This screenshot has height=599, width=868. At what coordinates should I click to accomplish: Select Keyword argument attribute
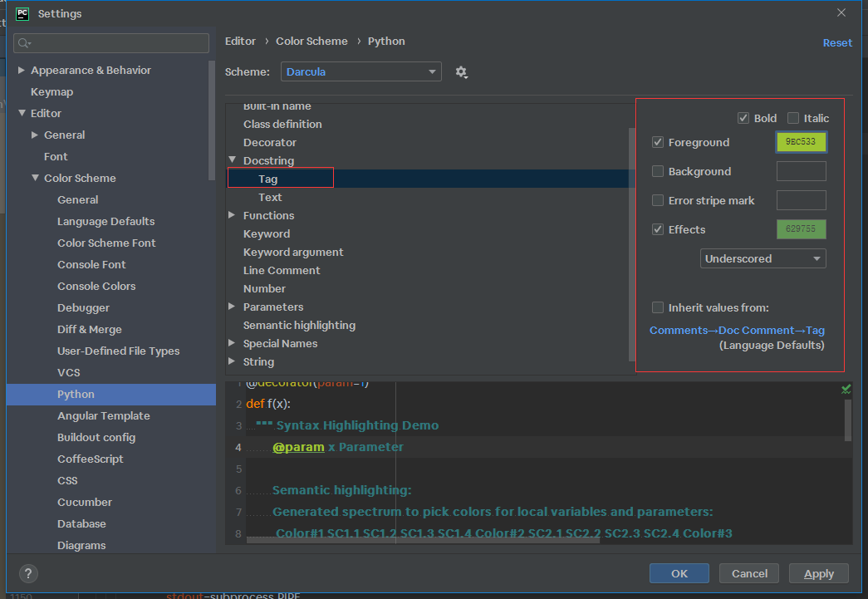click(x=293, y=252)
